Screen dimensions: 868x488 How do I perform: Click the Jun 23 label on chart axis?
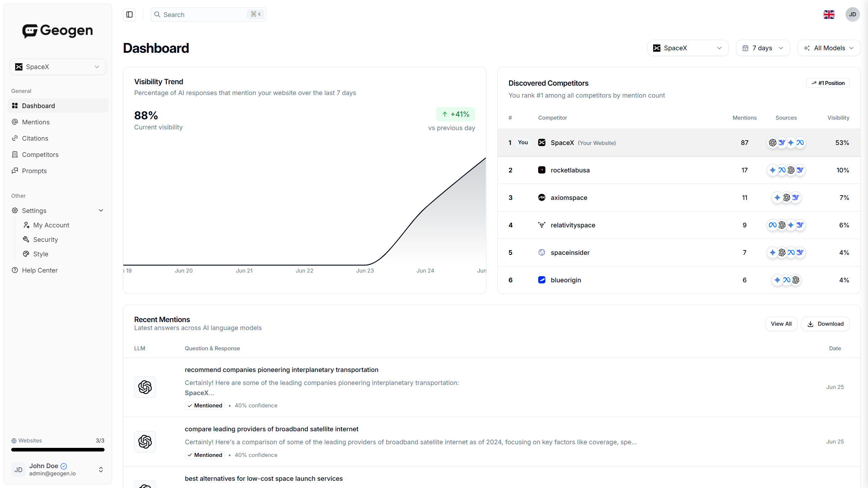365,271
